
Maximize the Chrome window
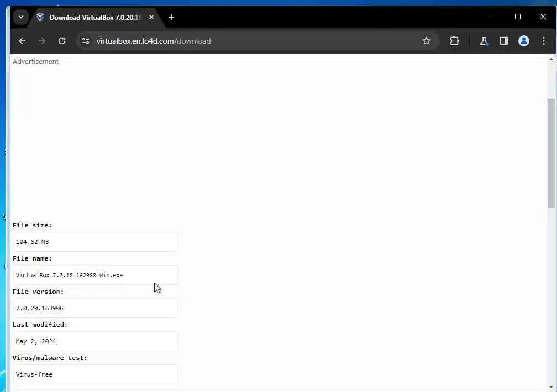[x=518, y=17]
